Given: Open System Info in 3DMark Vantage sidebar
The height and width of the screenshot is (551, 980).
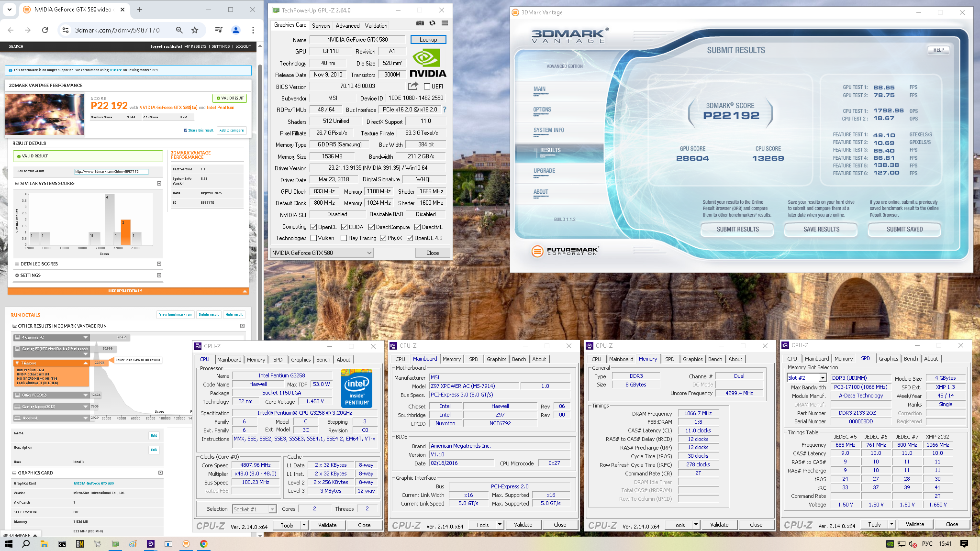Looking at the screenshot, I should tap(549, 130).
